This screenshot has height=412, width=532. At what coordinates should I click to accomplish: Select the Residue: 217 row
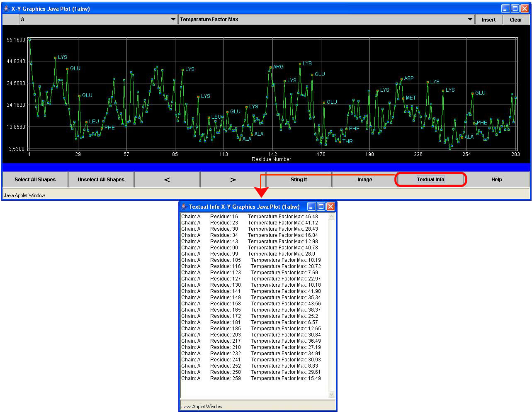coord(251,341)
